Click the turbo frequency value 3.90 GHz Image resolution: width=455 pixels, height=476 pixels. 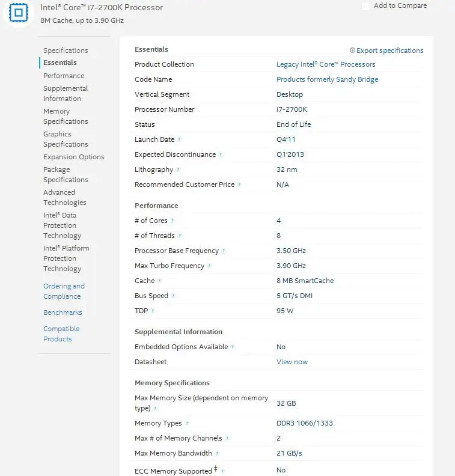[291, 266]
